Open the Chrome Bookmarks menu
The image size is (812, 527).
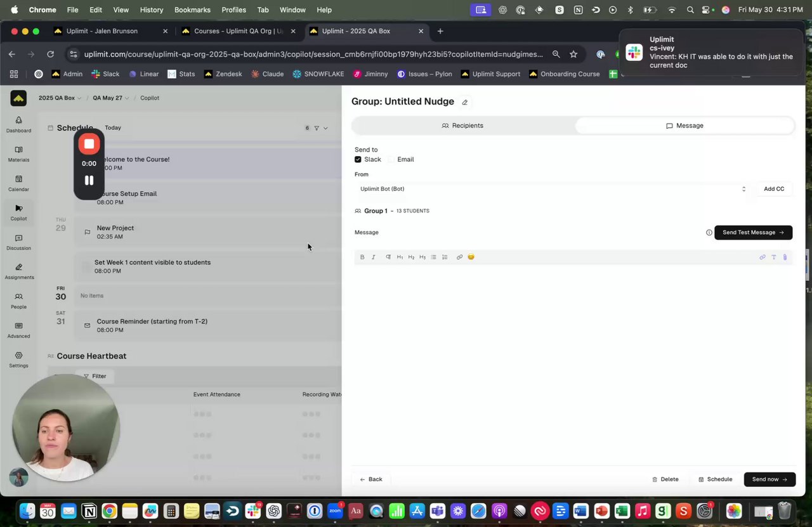click(x=192, y=10)
